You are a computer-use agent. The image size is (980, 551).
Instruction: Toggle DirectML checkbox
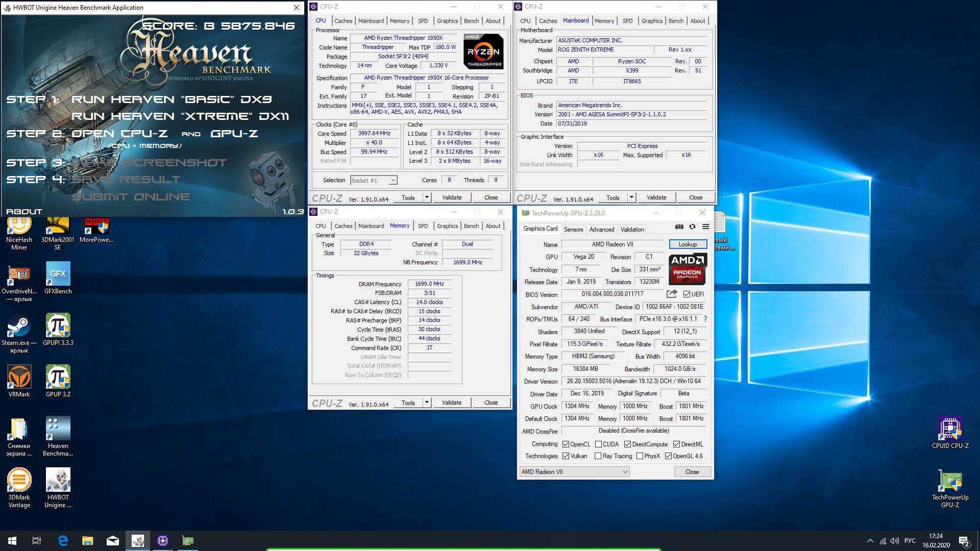[676, 444]
